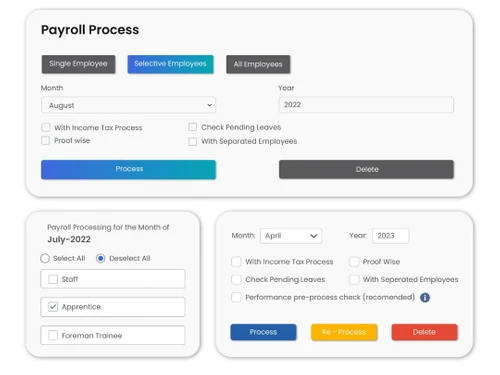Check the Check Pending Leaves box in top panel
Screen dimensions: 500x375
point(192,127)
